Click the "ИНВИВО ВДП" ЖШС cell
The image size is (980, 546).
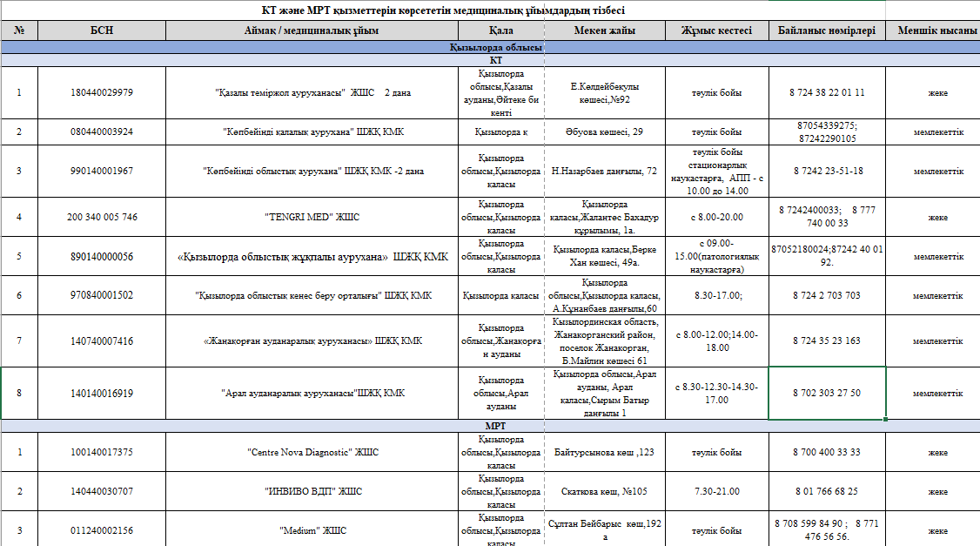(x=312, y=491)
